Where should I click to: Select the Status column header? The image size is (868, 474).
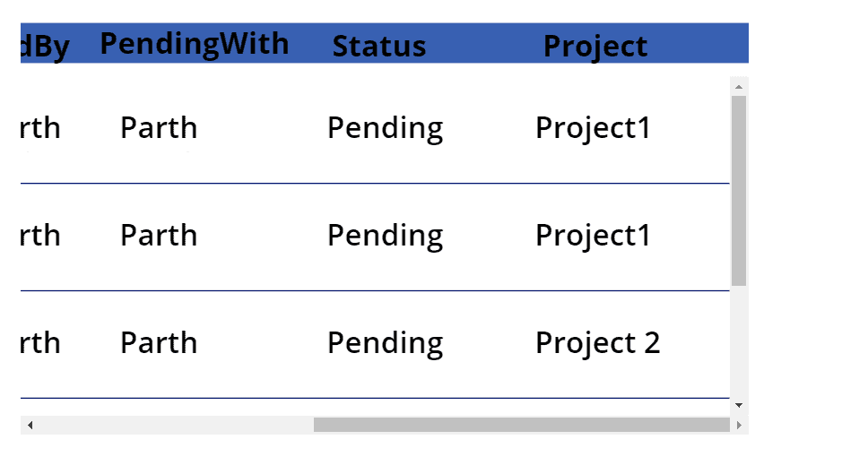tap(379, 47)
